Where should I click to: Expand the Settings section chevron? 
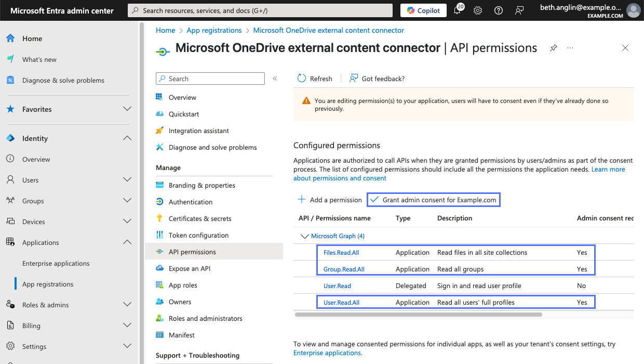(127, 346)
